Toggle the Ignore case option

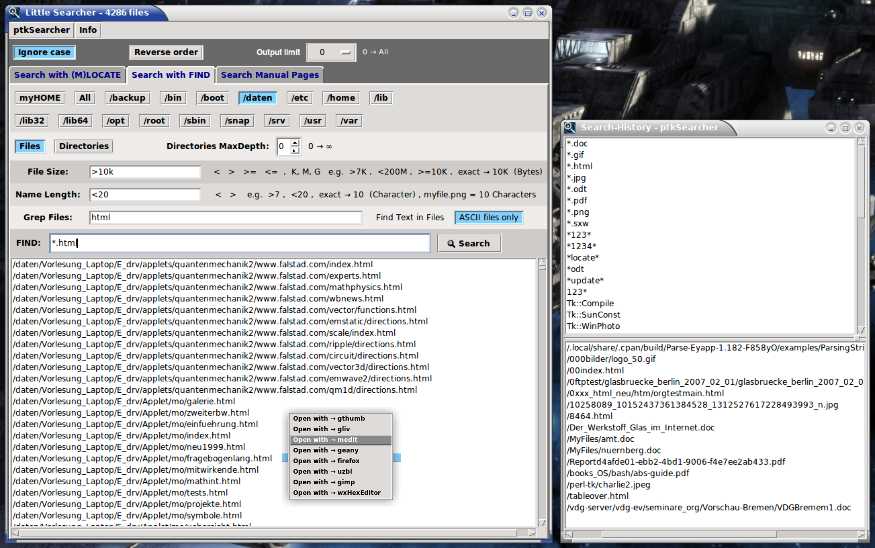(x=44, y=52)
